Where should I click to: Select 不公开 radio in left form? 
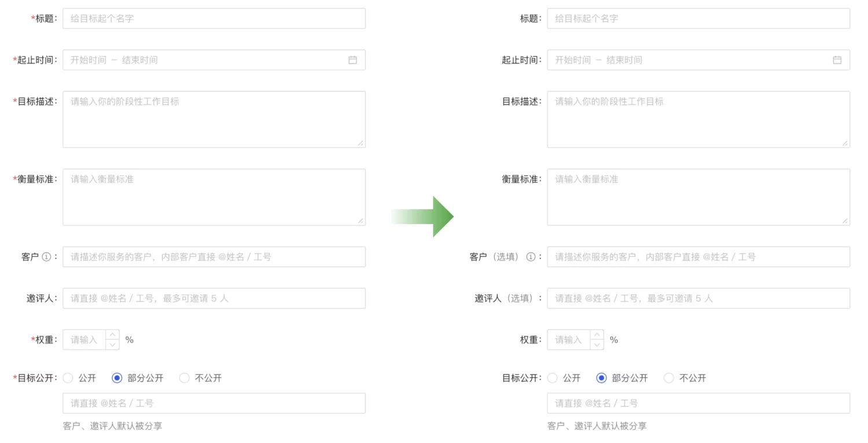click(x=185, y=378)
